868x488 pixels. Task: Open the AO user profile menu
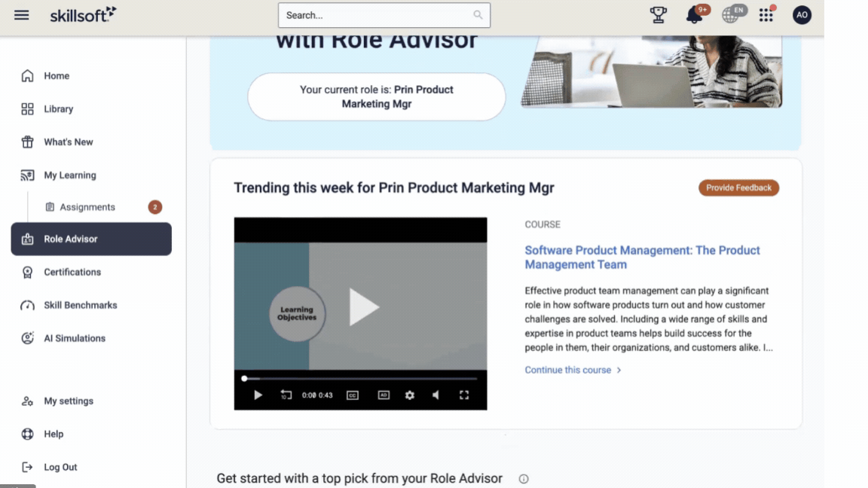pyautogui.click(x=802, y=15)
